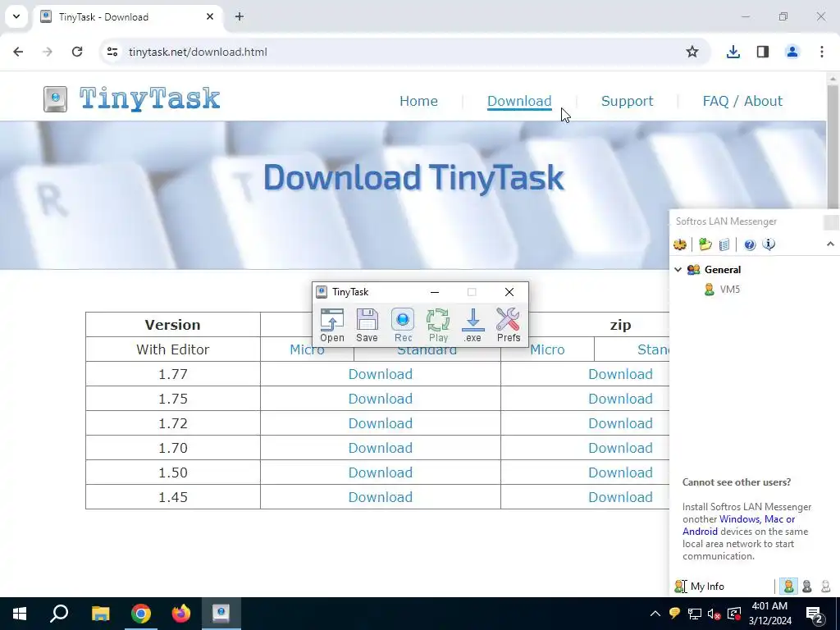Screen dimensions: 840x630
Task: Set status to Away (light gray user)
Action: click(x=825, y=586)
